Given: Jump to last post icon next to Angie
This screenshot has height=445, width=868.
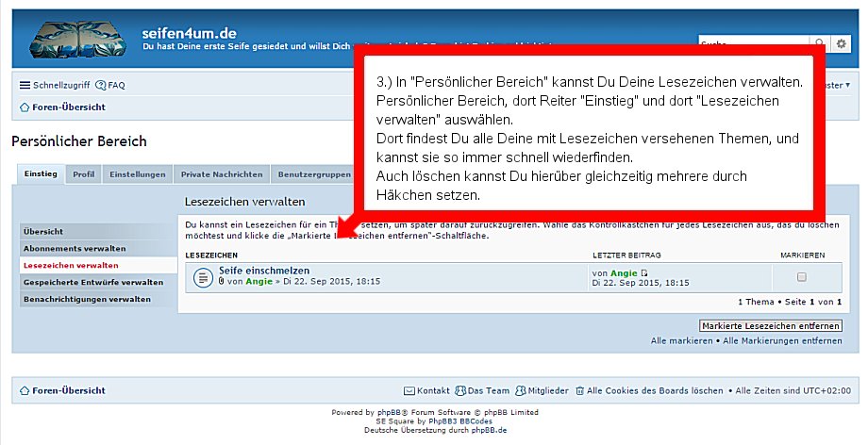Looking at the screenshot, I should coord(643,273).
